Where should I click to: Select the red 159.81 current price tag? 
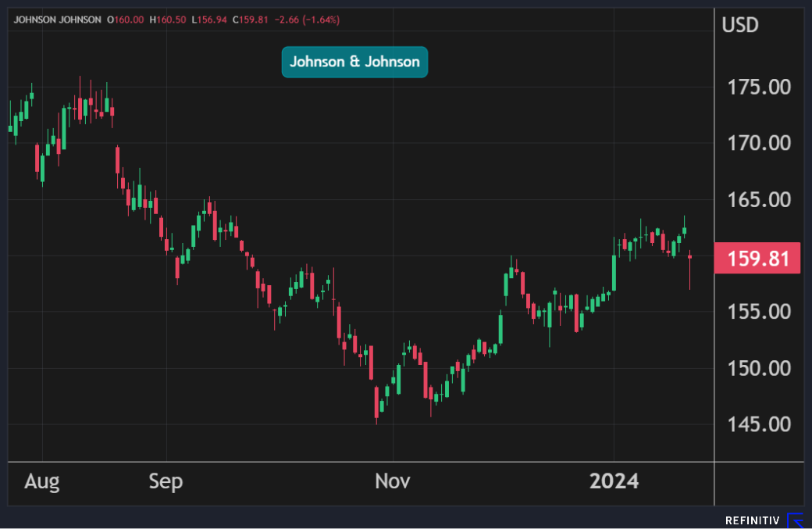tap(757, 259)
